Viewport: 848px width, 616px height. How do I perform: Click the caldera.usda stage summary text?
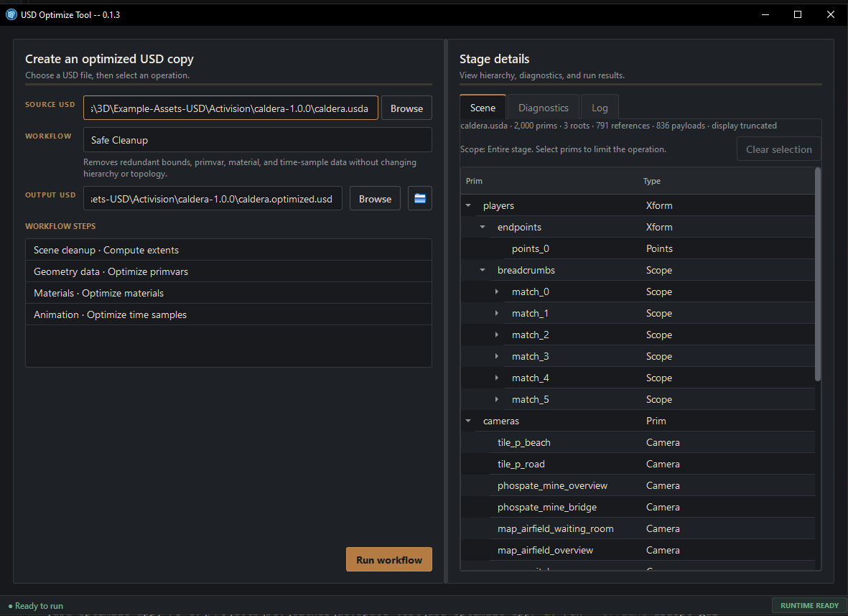(619, 126)
